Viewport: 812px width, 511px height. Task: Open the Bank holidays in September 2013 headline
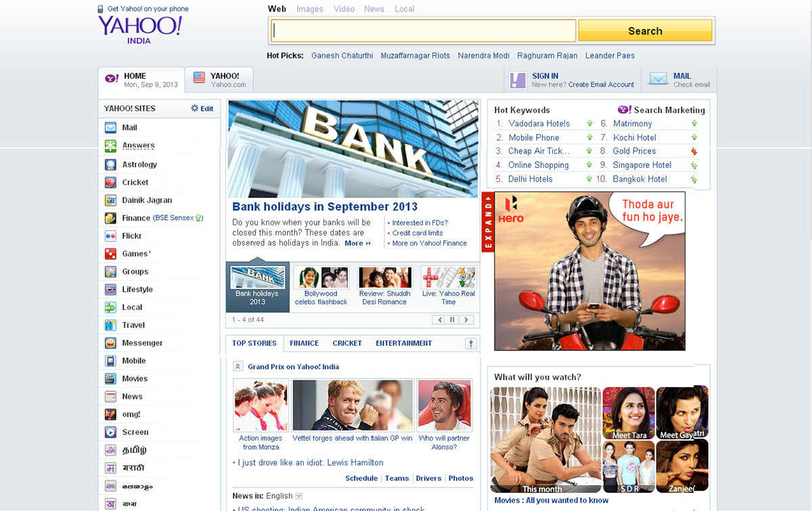(325, 207)
